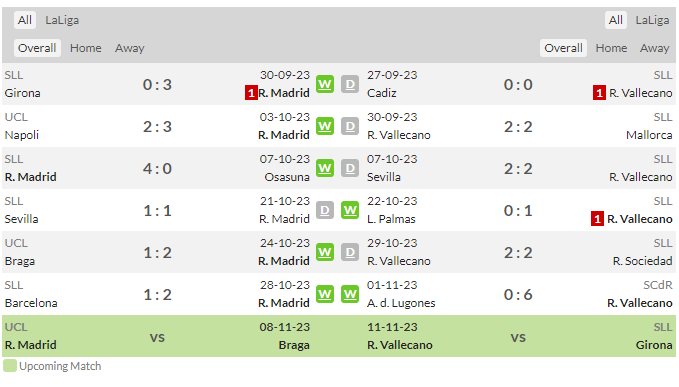Click the D badge for Cadiz match
This screenshot has width=679, height=387.
350,84
